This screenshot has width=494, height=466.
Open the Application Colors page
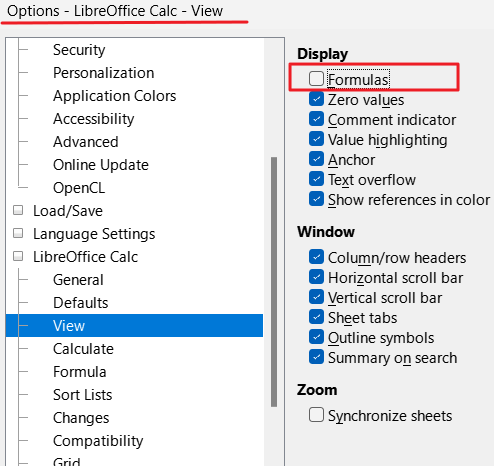click(x=114, y=96)
